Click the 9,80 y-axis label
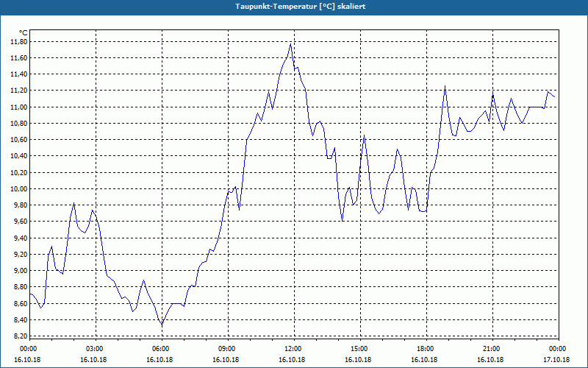 click(x=21, y=205)
